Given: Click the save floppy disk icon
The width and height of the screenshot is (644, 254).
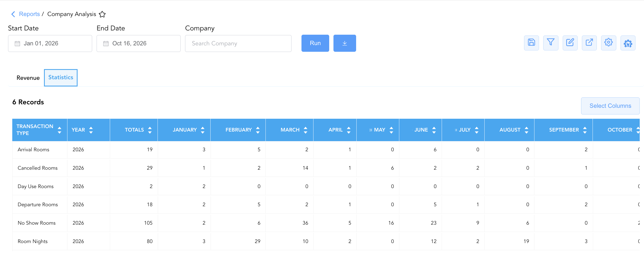Looking at the screenshot, I should click(x=531, y=43).
